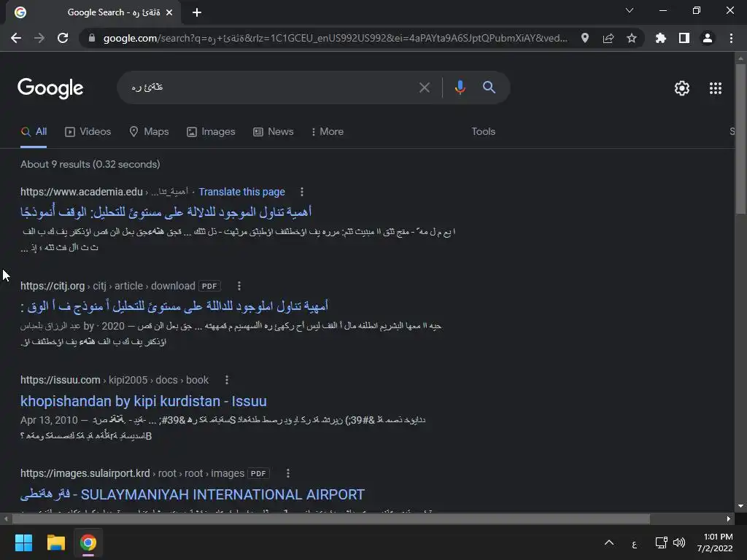
Task: Open Chrome side panel
Action: tap(684, 38)
